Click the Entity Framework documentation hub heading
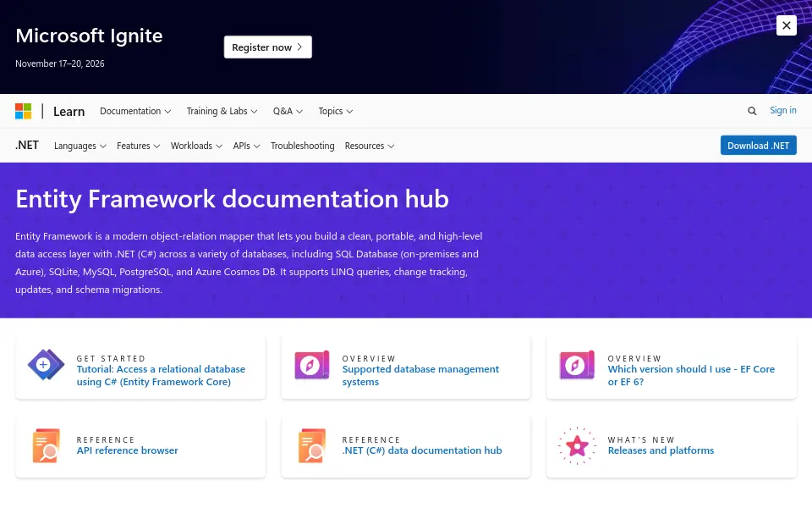 point(232,199)
